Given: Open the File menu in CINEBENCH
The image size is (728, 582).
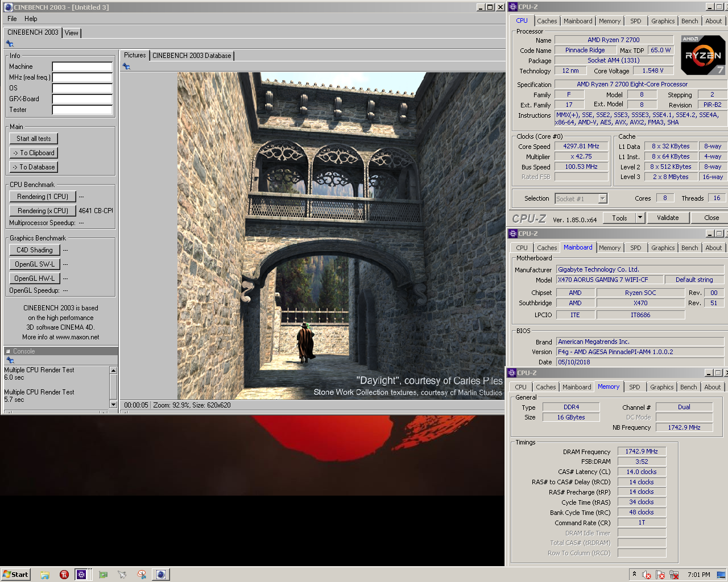Looking at the screenshot, I should [x=12, y=19].
